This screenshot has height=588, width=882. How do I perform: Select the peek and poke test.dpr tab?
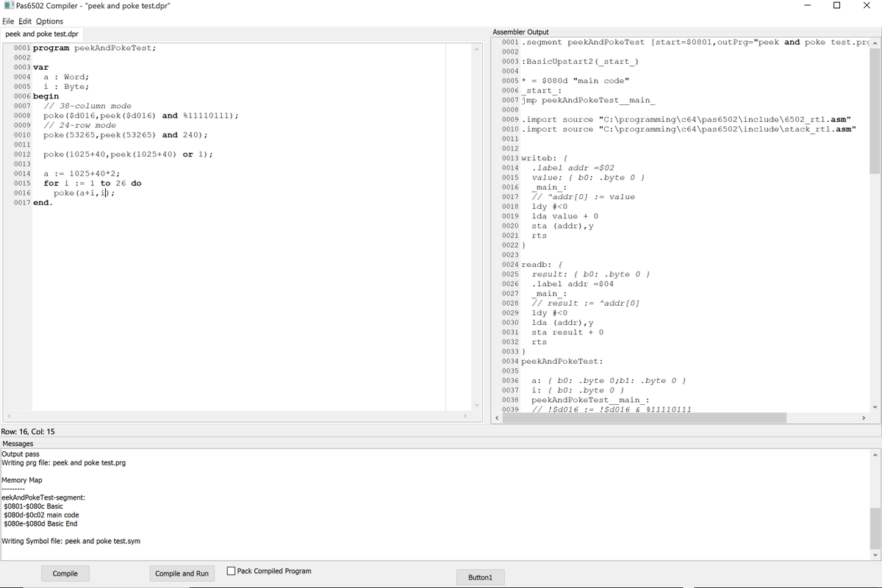[x=42, y=34]
